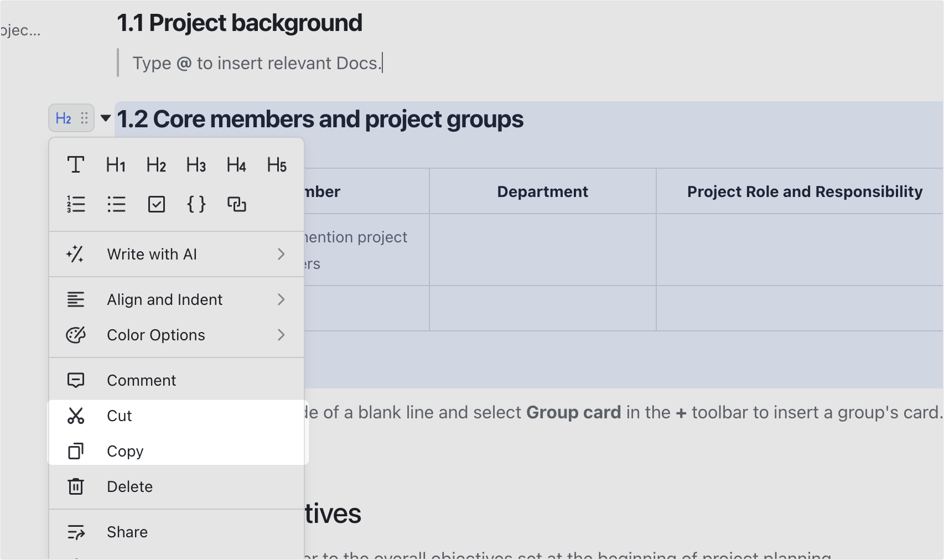The width and height of the screenshot is (944, 560).
Task: Select the Department column header
Action: click(542, 191)
